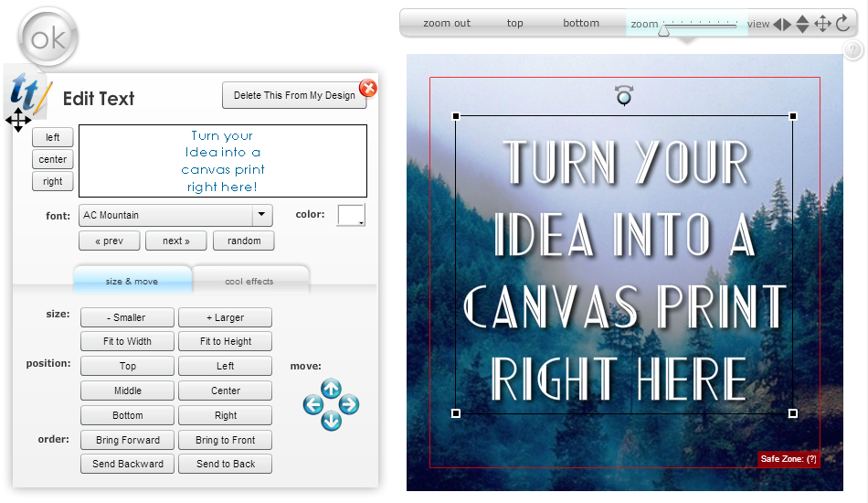Align text center
868x503 pixels.
tap(53, 159)
